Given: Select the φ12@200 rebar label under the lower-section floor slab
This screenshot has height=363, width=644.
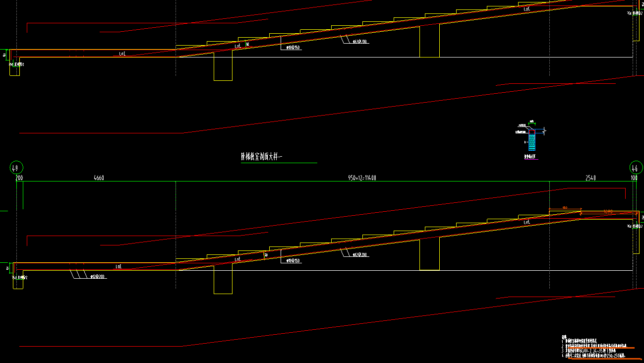Looking at the screenshot, I should [98, 277].
